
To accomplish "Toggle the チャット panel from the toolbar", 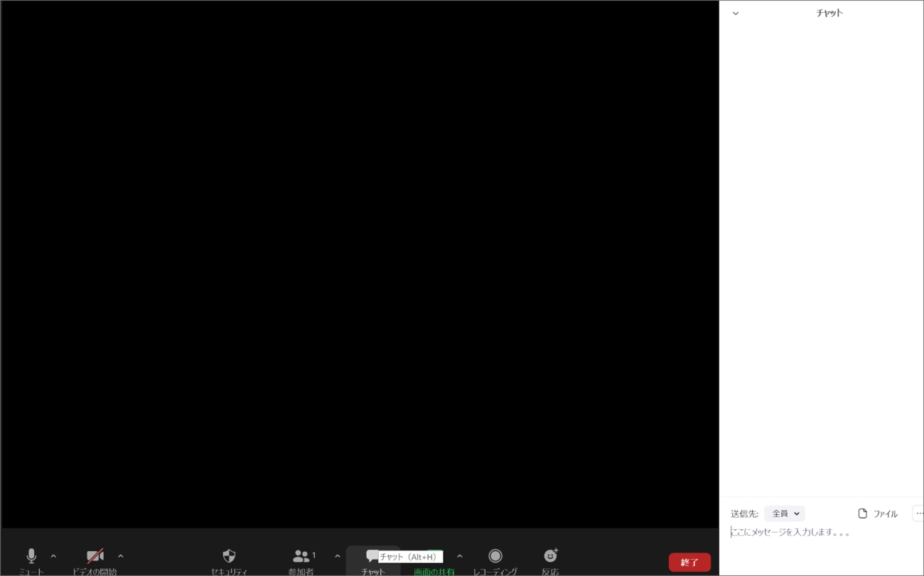I will (370, 556).
